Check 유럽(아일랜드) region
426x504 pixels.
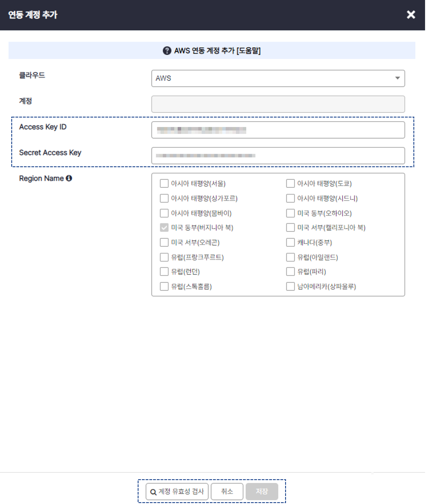(x=290, y=257)
